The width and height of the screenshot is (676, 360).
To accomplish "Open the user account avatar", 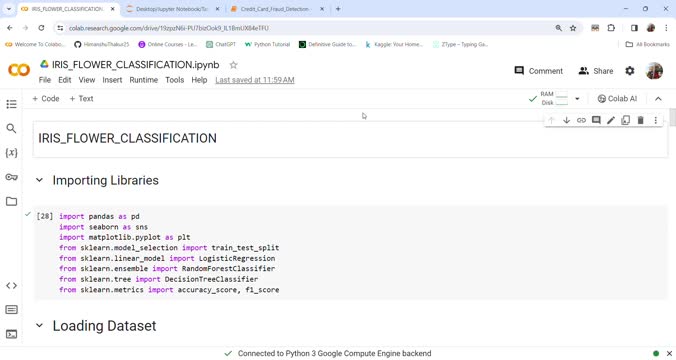I will 654,71.
